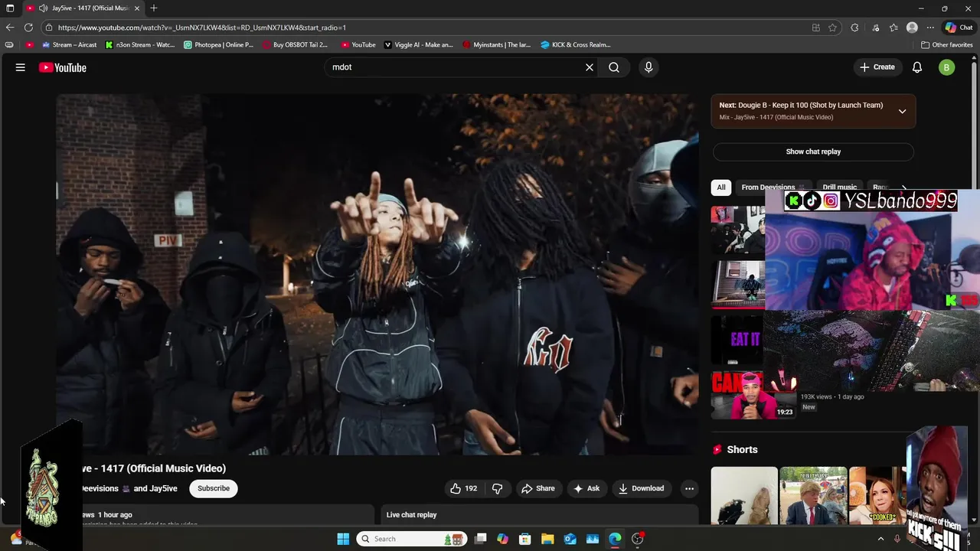Open the first Shorts thumbnail
980x551 pixels.
pyautogui.click(x=743, y=495)
